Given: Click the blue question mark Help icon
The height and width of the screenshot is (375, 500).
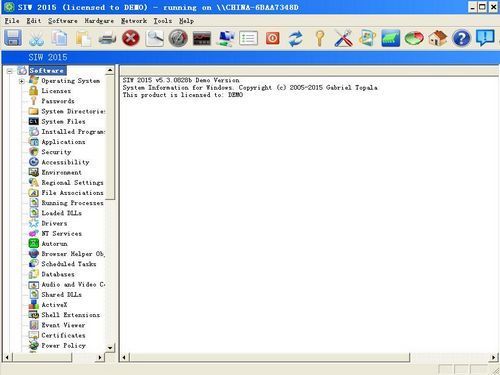Looking at the screenshot, I should coord(461,38).
